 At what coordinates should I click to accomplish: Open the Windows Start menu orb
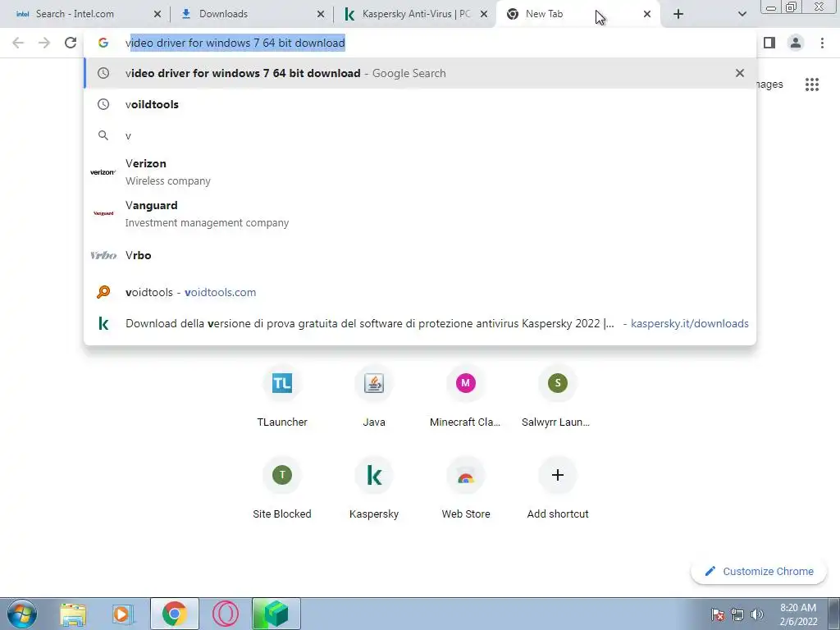tap(21, 614)
